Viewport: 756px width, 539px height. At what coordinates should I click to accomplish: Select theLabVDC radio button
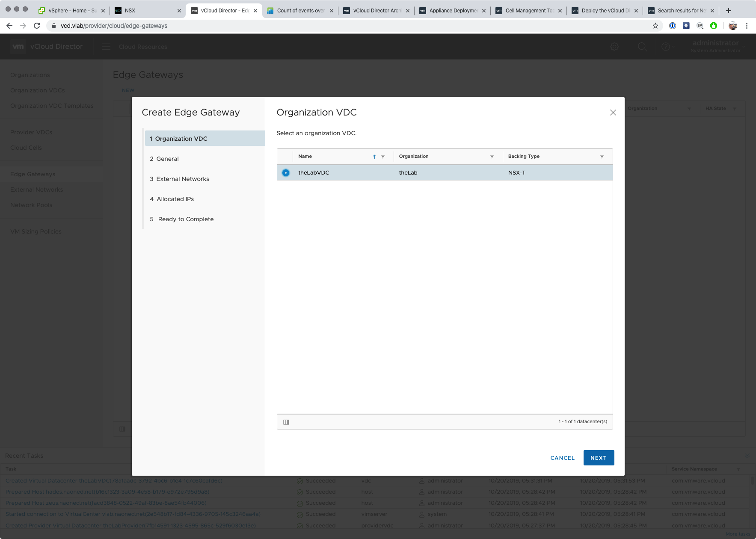coord(286,173)
